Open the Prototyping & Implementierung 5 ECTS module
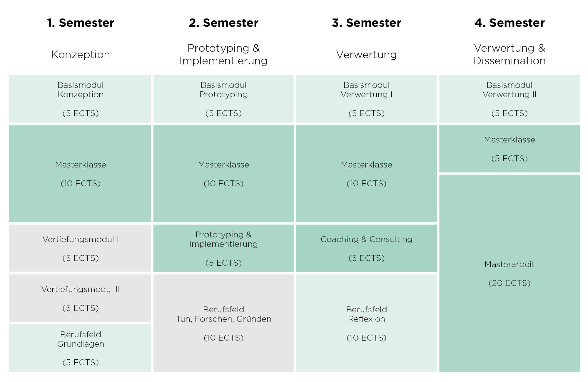 tap(223, 248)
